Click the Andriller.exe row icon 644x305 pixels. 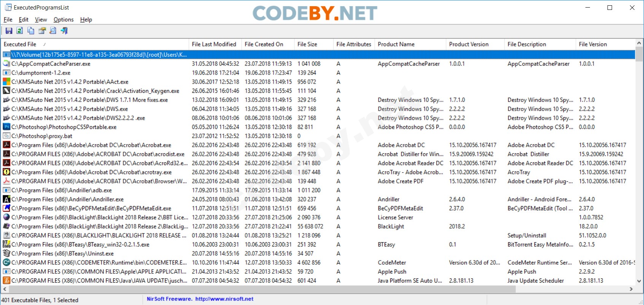click(6, 199)
